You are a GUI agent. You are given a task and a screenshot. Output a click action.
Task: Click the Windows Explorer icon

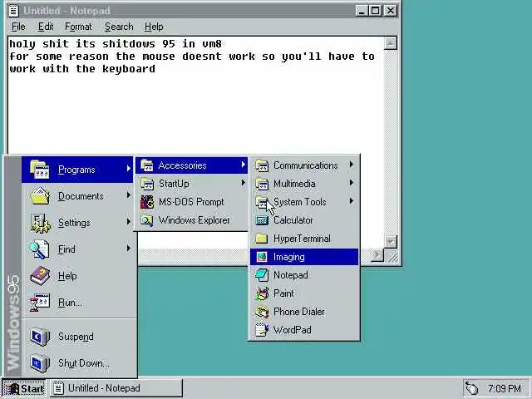tap(147, 220)
